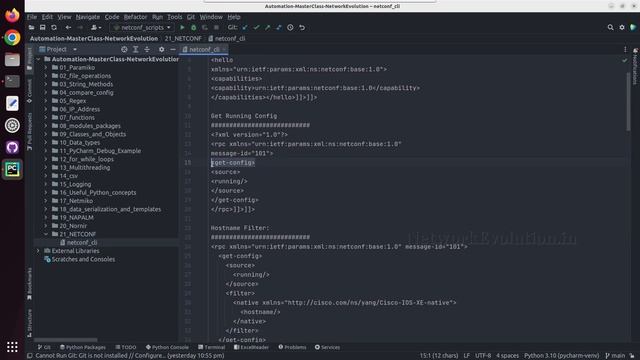Image resolution: width=640 pixels, height=360 pixels.
Task: Rollback changes with undo icon
Action: click(302, 27)
